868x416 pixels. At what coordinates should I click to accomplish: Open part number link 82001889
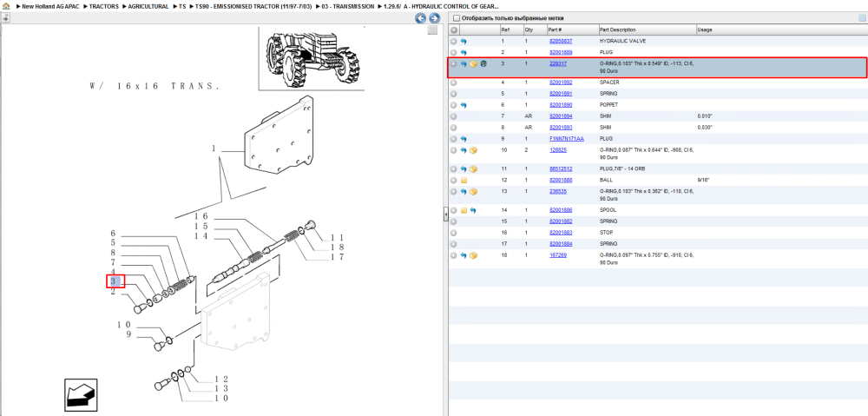561,53
